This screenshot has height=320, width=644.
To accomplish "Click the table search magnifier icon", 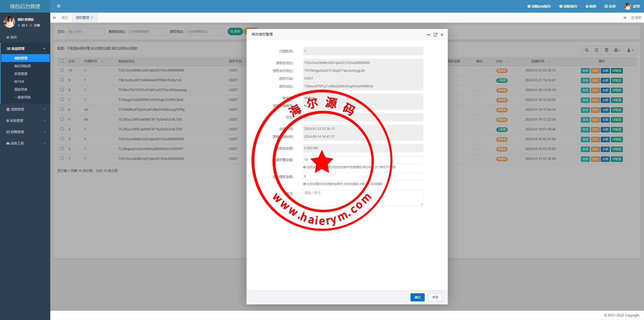I will [587, 50].
